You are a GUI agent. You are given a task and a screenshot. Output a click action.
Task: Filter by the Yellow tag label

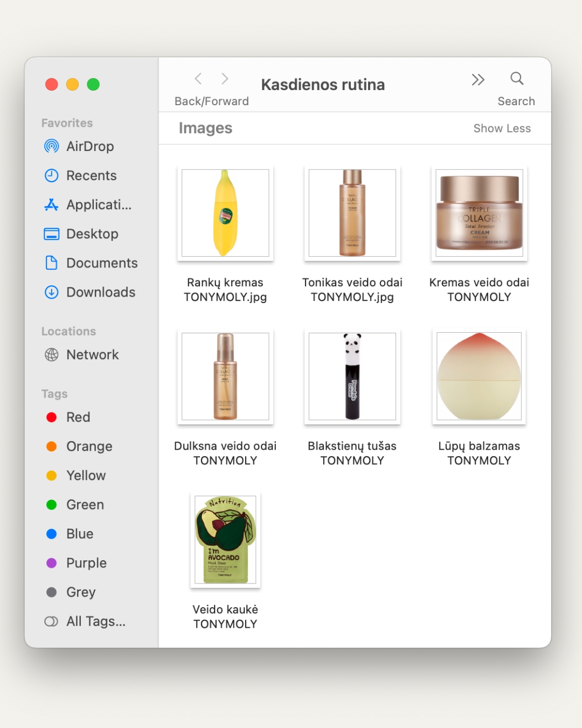point(86,475)
